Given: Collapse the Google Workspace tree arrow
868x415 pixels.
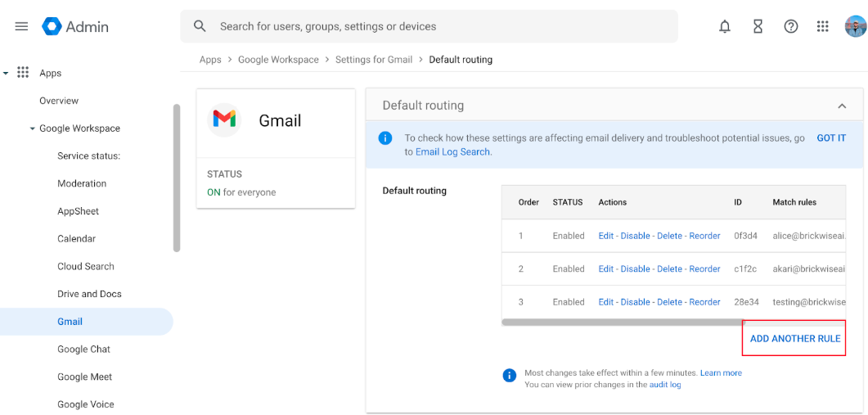Looking at the screenshot, I should point(33,129).
